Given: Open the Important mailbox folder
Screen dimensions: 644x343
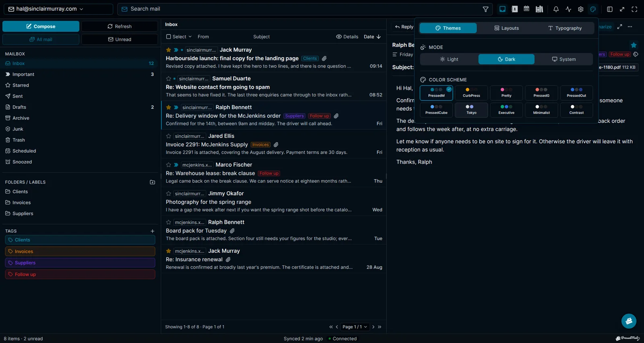Looking at the screenshot, I should click(x=80, y=74).
